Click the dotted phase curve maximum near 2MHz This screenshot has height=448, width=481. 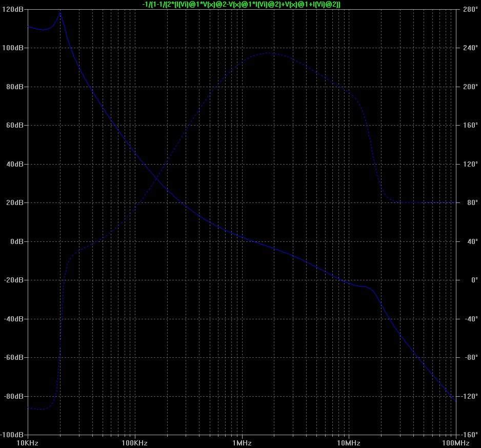[269, 53]
